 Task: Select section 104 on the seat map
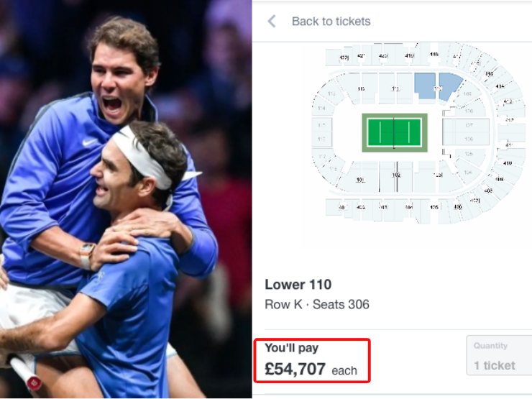(468, 172)
